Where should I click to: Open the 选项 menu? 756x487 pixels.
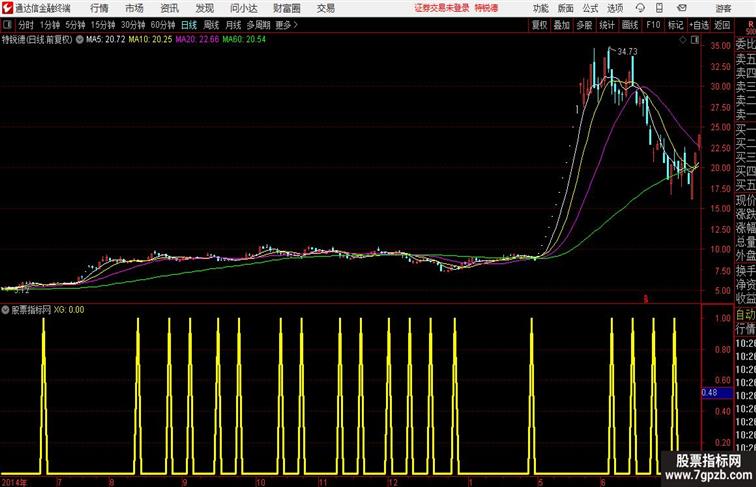[x=615, y=8]
